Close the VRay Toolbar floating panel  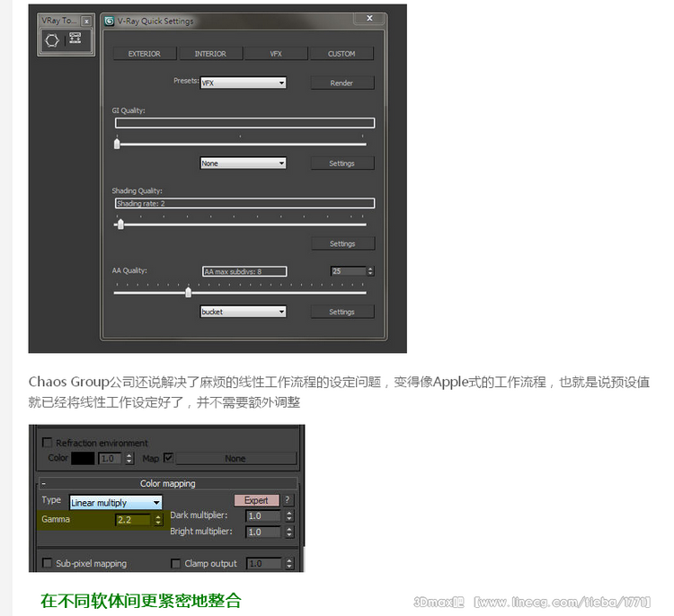coord(86,21)
